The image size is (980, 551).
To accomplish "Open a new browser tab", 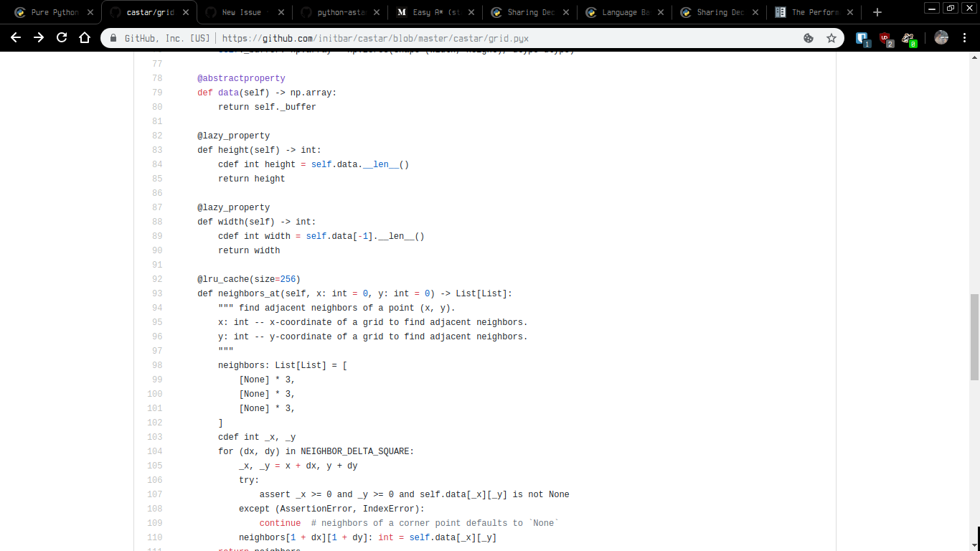I will [x=877, y=12].
